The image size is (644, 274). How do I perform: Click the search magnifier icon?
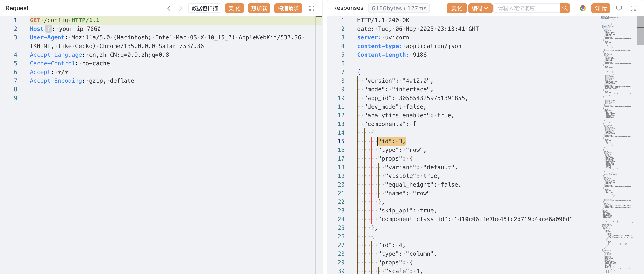pyautogui.click(x=565, y=8)
